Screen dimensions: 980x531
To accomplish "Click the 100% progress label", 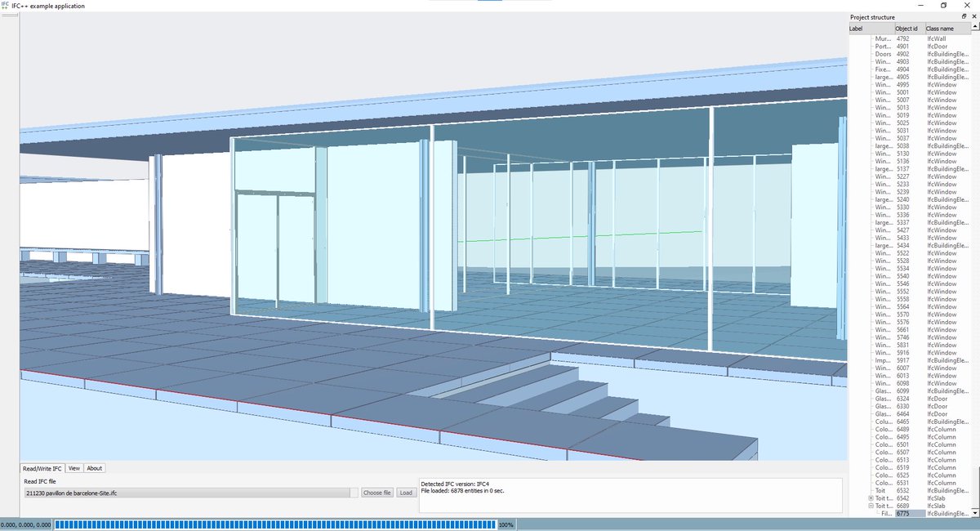I will 506,524.
